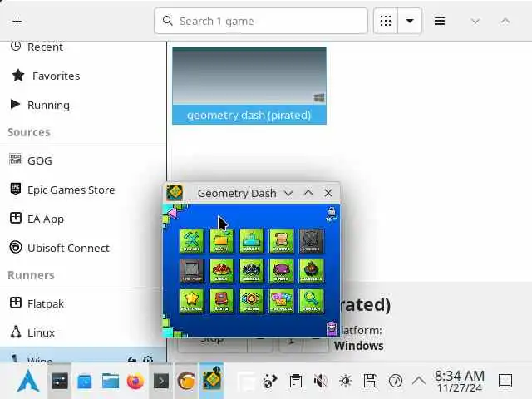Open the Konsole terminal
Viewport: 532px width, 399px height.
[161, 381]
